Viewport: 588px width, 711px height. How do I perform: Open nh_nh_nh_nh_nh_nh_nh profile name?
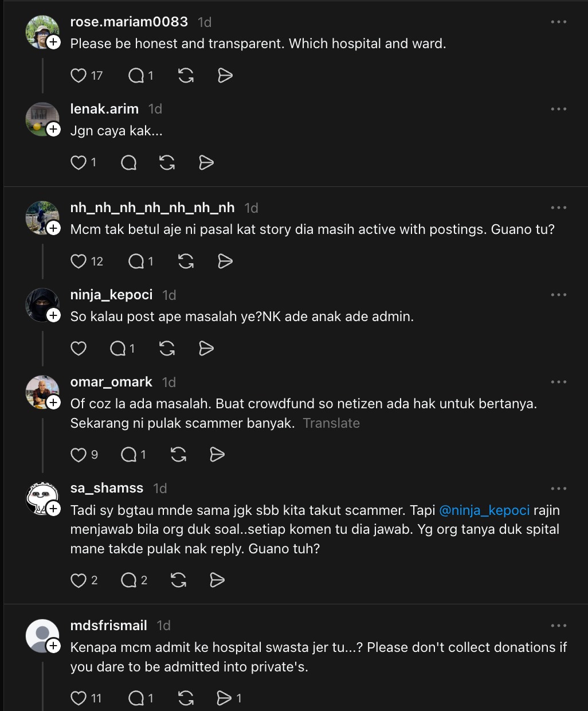[152, 208]
